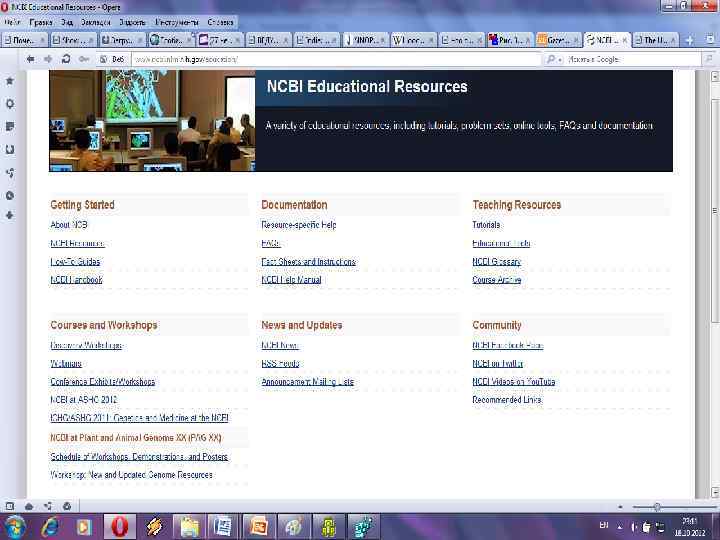
Task: Open the Закладки menu
Action: 96,22
